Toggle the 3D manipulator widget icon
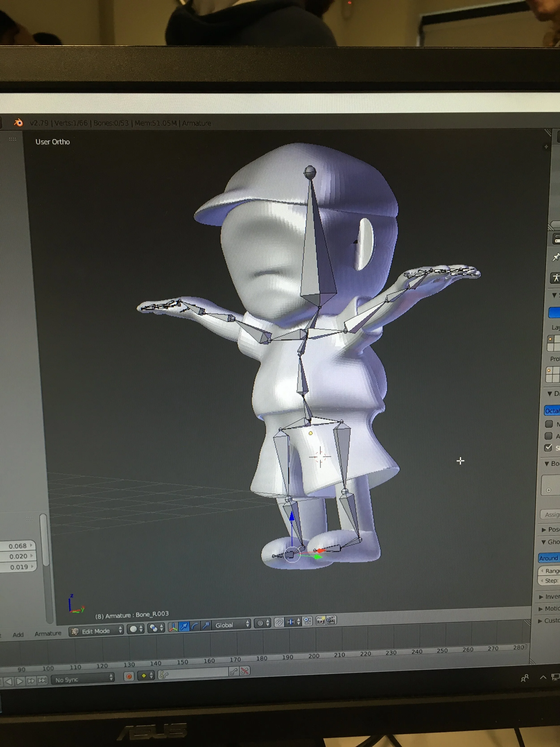560x747 pixels. click(173, 627)
